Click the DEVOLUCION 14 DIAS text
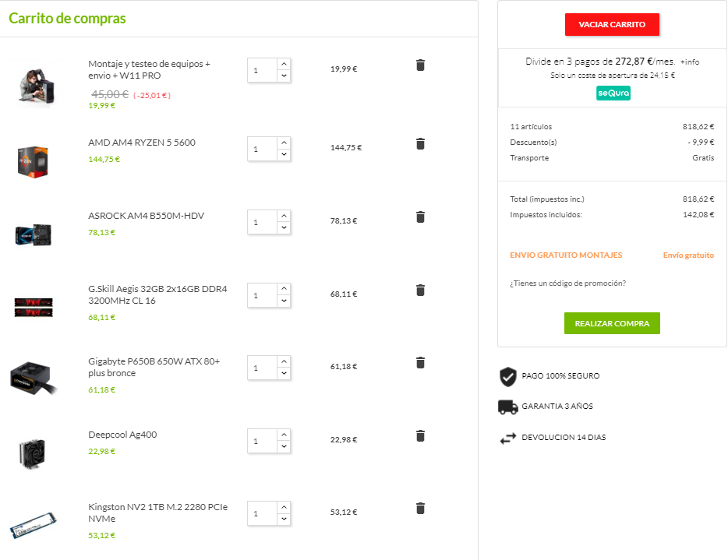 click(x=564, y=438)
